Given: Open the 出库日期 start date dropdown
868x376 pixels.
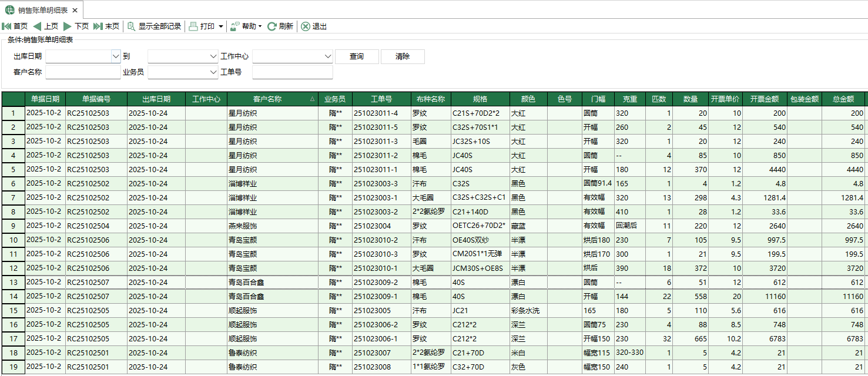Looking at the screenshot, I should click(116, 56).
